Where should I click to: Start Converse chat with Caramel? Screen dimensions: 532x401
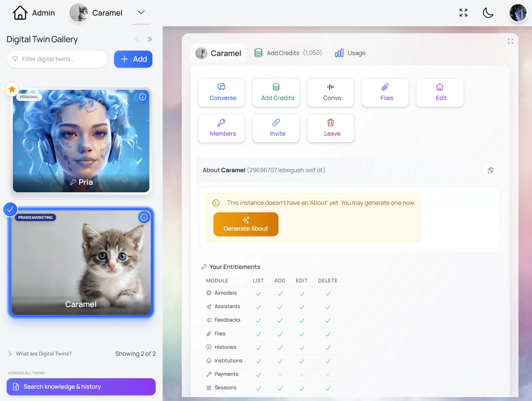(x=222, y=92)
